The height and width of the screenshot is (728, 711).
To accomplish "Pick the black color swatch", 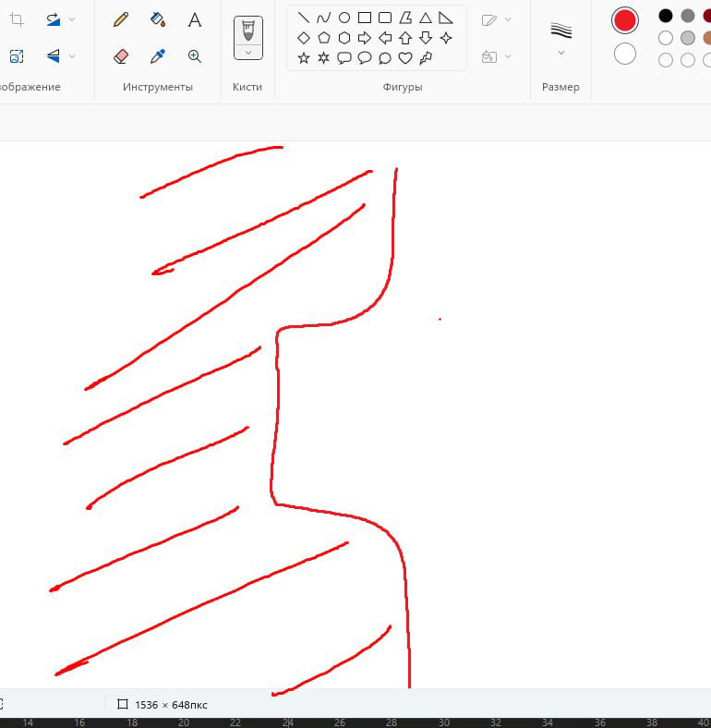I will click(x=666, y=16).
